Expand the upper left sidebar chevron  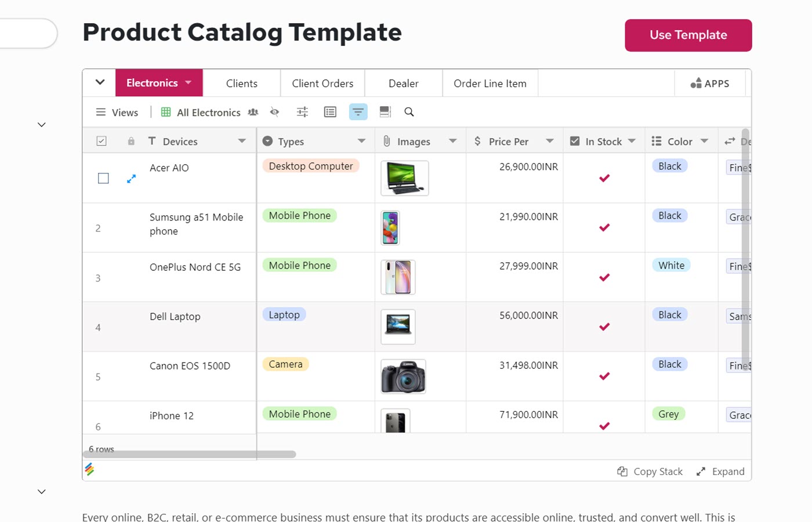[42, 125]
